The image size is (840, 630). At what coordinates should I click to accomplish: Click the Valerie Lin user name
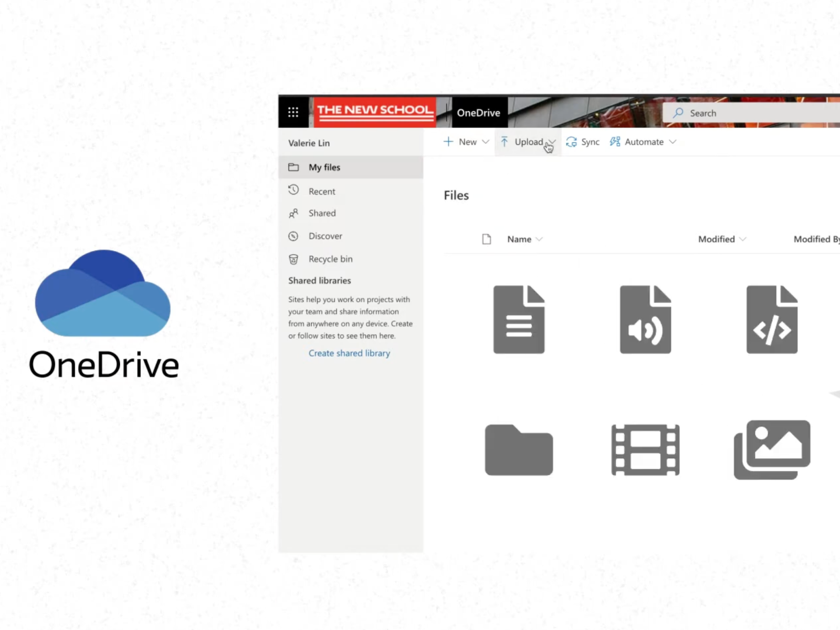[x=309, y=143]
